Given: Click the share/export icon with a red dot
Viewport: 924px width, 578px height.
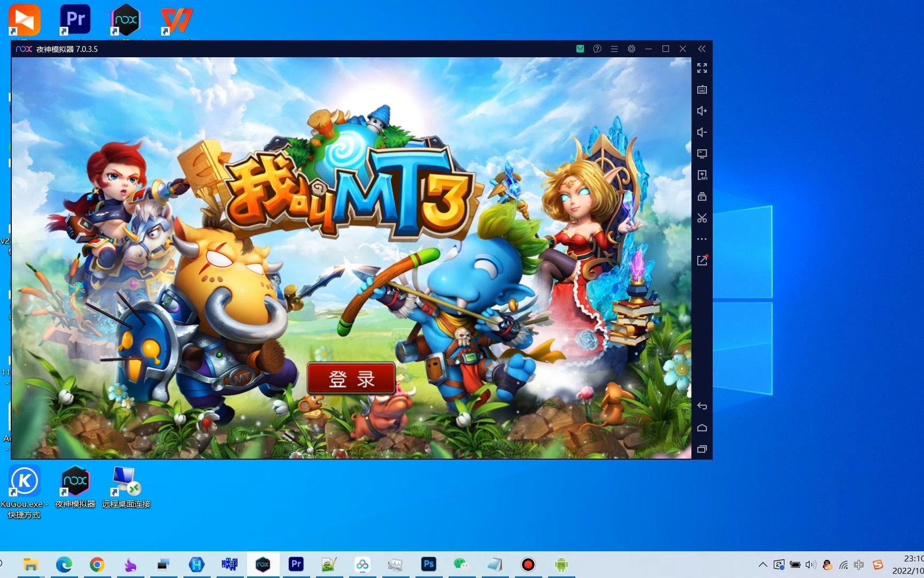Looking at the screenshot, I should click(x=702, y=260).
